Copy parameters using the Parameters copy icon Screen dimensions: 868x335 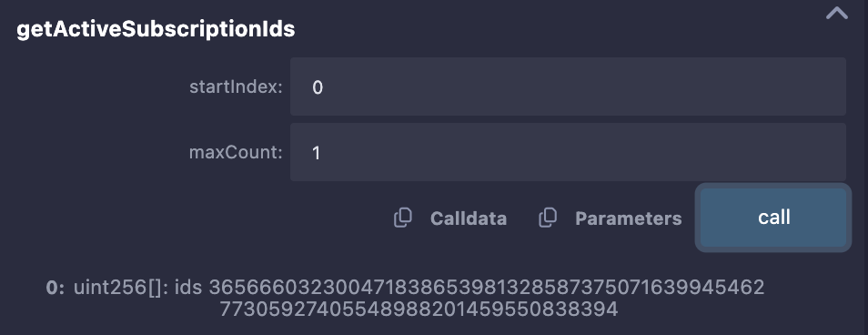548,218
